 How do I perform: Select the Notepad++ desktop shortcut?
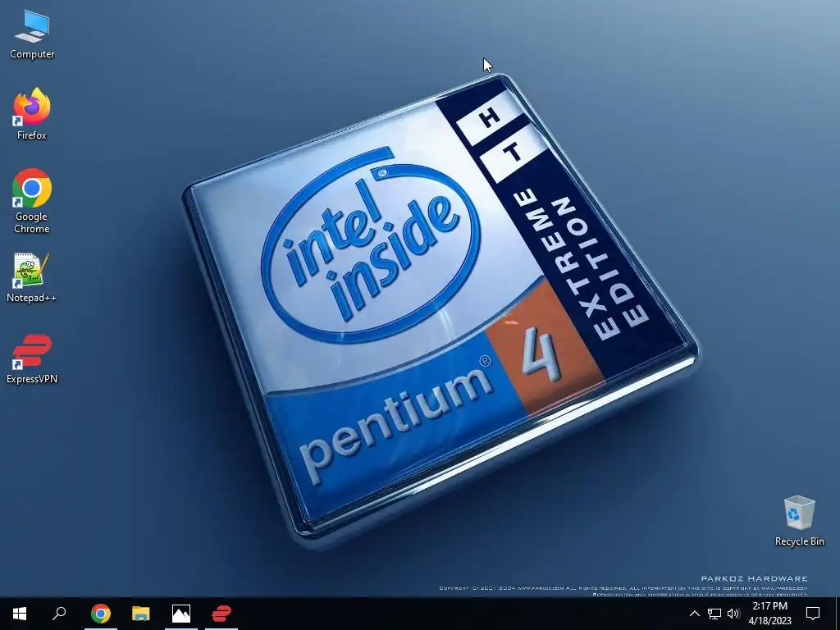click(x=32, y=279)
